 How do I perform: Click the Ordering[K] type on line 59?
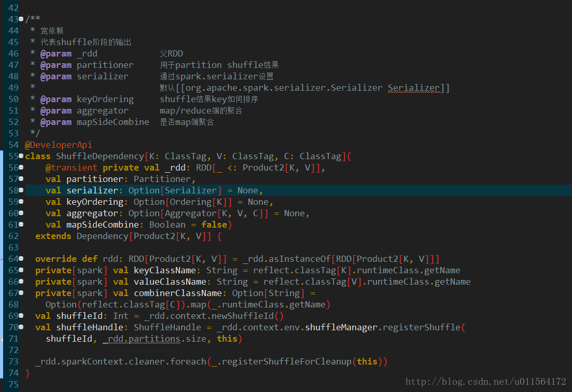(199, 202)
